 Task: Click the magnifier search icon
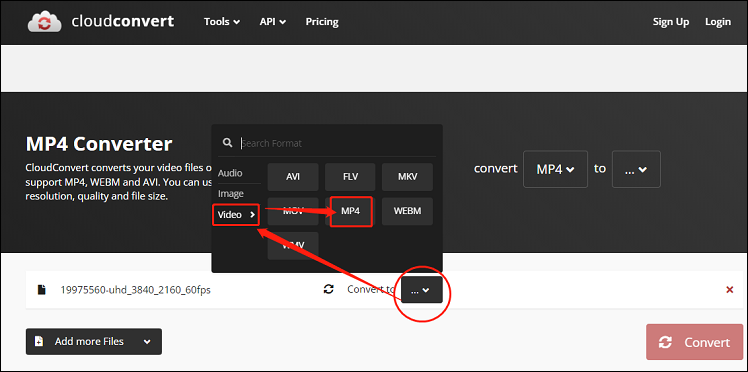tap(228, 143)
